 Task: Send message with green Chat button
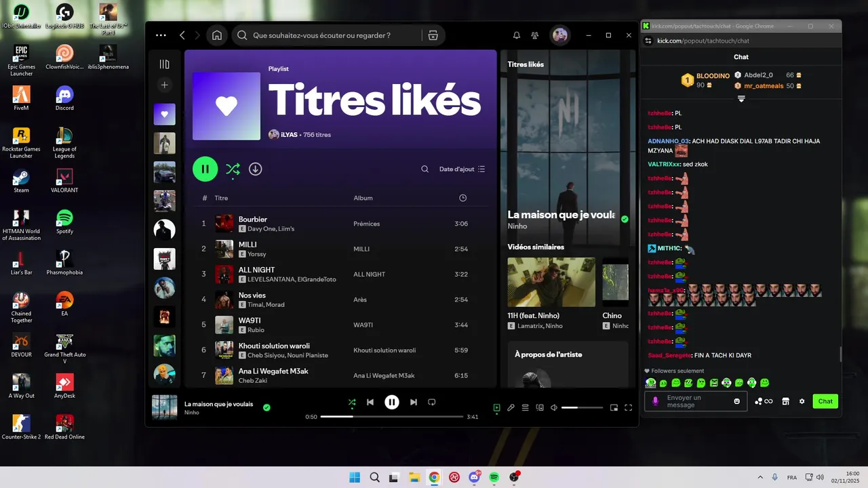point(825,401)
